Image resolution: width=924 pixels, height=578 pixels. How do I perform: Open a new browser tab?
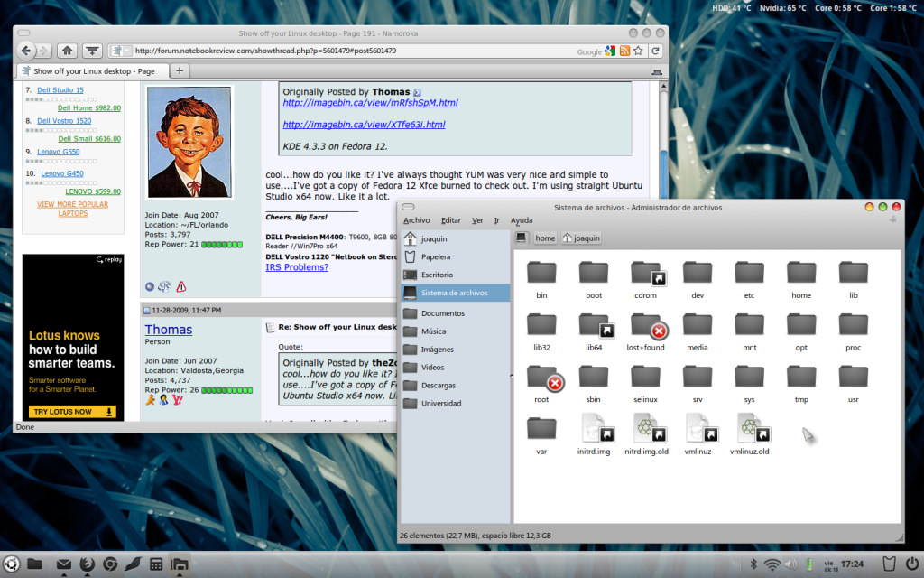pyautogui.click(x=180, y=70)
